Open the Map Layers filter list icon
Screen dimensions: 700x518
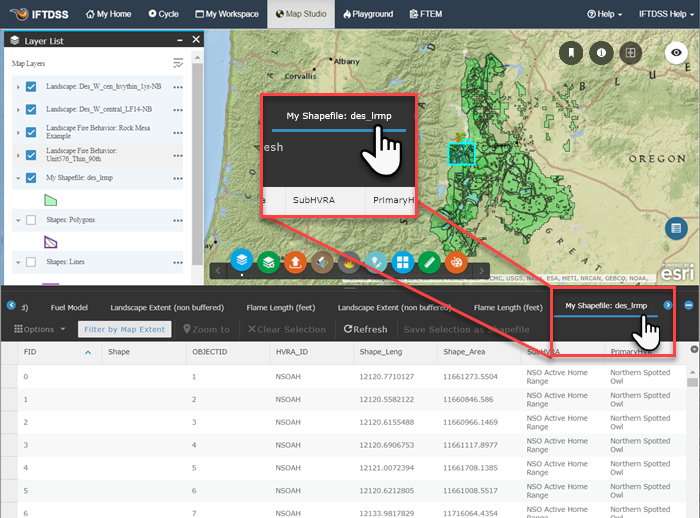point(178,63)
